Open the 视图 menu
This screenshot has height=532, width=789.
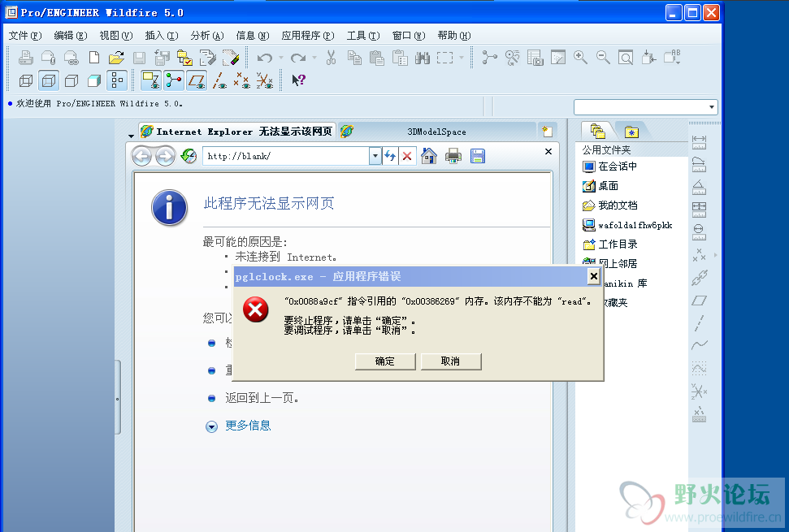point(115,36)
